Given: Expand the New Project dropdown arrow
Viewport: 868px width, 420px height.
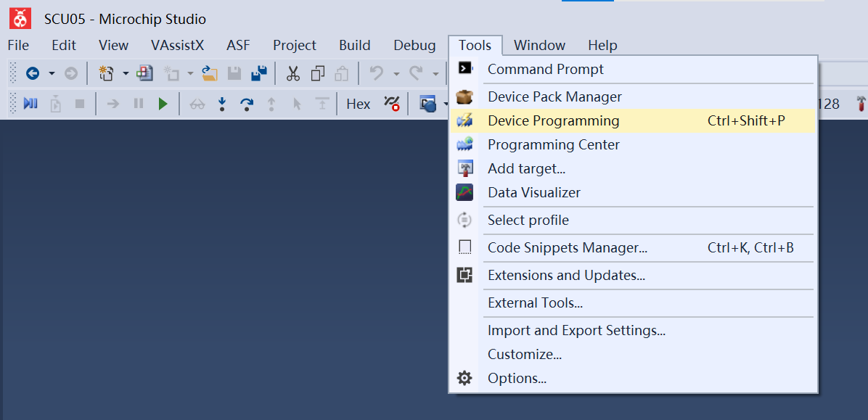Looking at the screenshot, I should point(126,73).
